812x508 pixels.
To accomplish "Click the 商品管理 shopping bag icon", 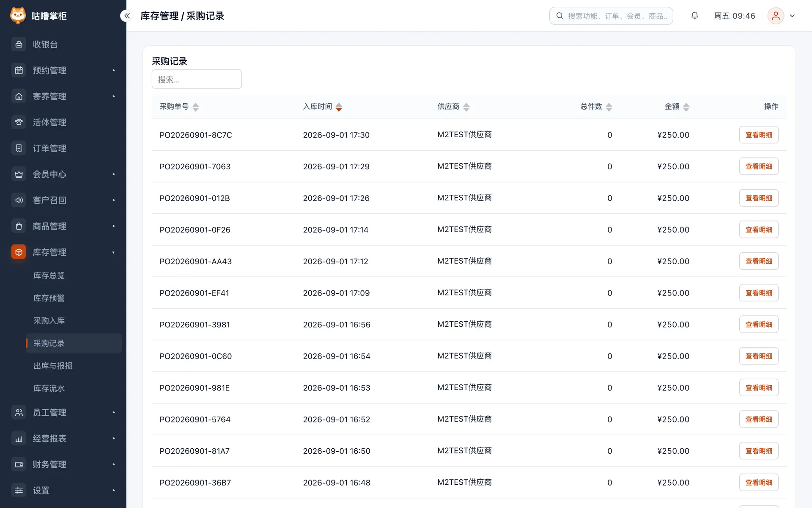I will pyautogui.click(x=19, y=226).
